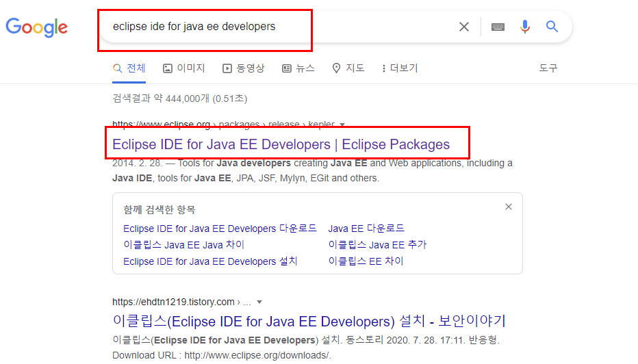
Task: Open 'Eclipse IDE for Java EE Developers 설치' suggestion
Action: tap(210, 261)
